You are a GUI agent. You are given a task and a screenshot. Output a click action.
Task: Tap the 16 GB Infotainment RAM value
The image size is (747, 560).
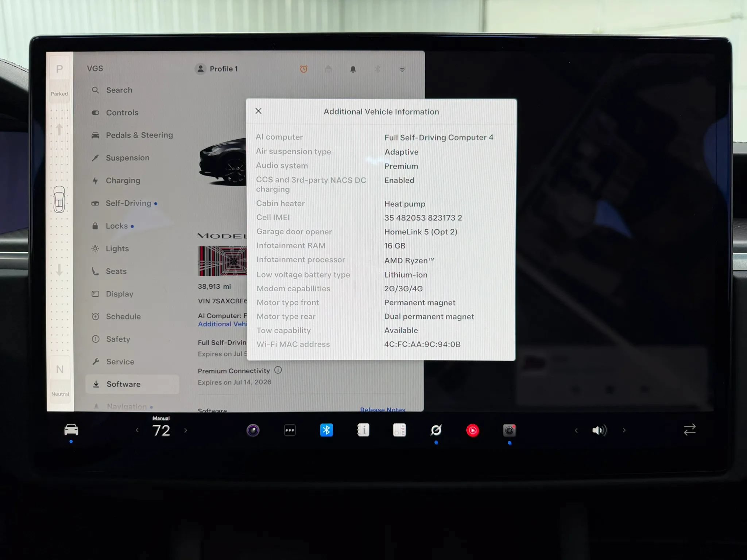[x=395, y=246]
